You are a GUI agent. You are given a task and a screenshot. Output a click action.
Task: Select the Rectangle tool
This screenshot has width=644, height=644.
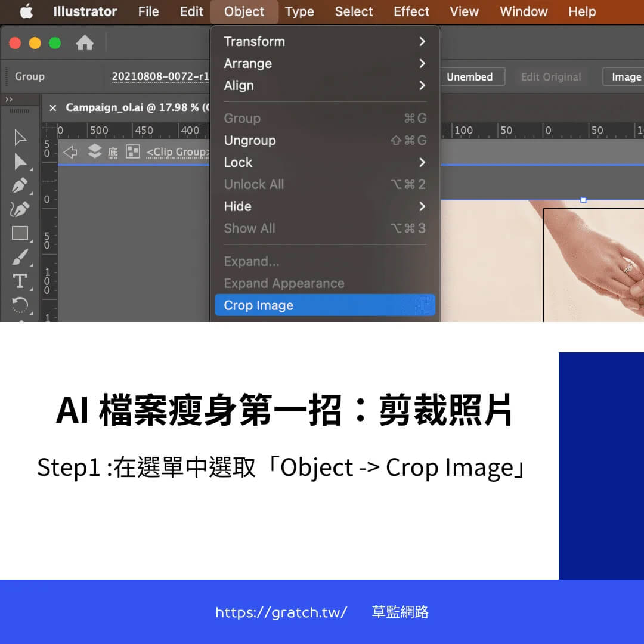[20, 233]
